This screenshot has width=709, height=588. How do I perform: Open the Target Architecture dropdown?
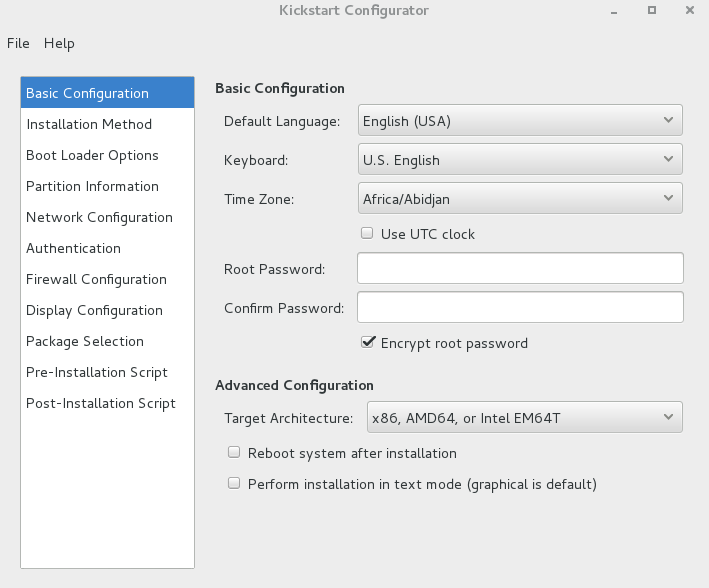click(525, 417)
